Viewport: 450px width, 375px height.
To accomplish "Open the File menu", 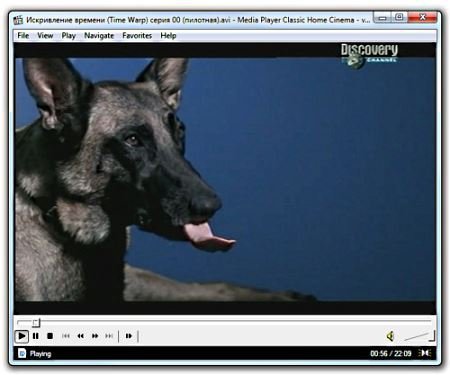I will pos(23,36).
